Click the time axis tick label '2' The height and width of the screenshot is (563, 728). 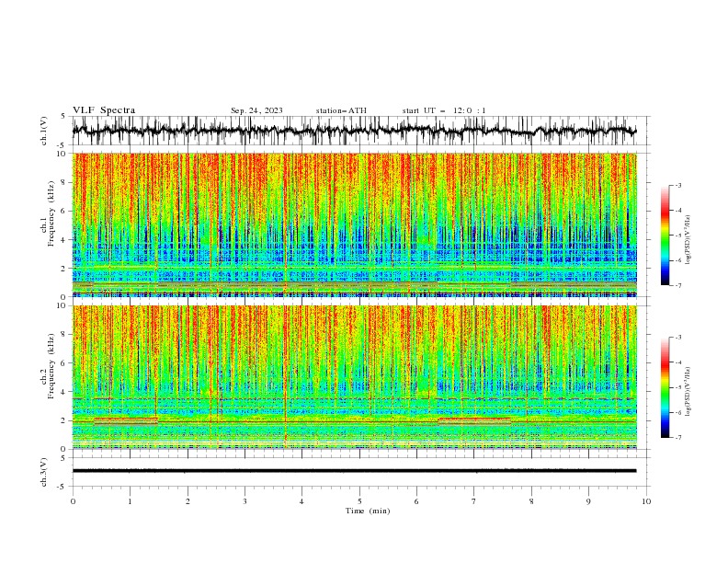click(x=188, y=501)
